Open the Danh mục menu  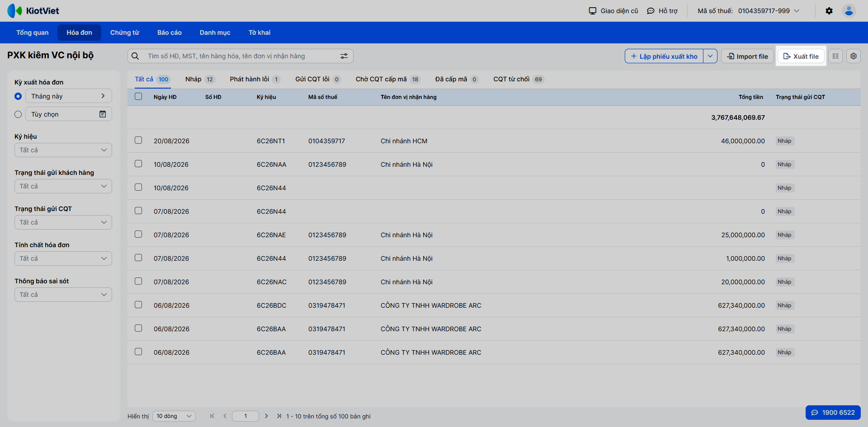(215, 33)
